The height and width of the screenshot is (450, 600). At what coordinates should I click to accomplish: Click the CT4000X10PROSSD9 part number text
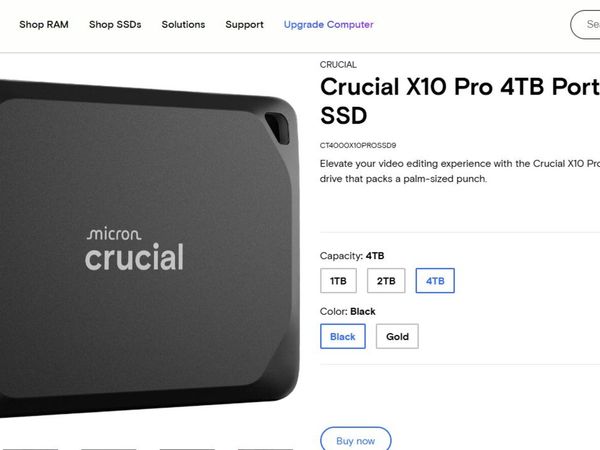358,145
